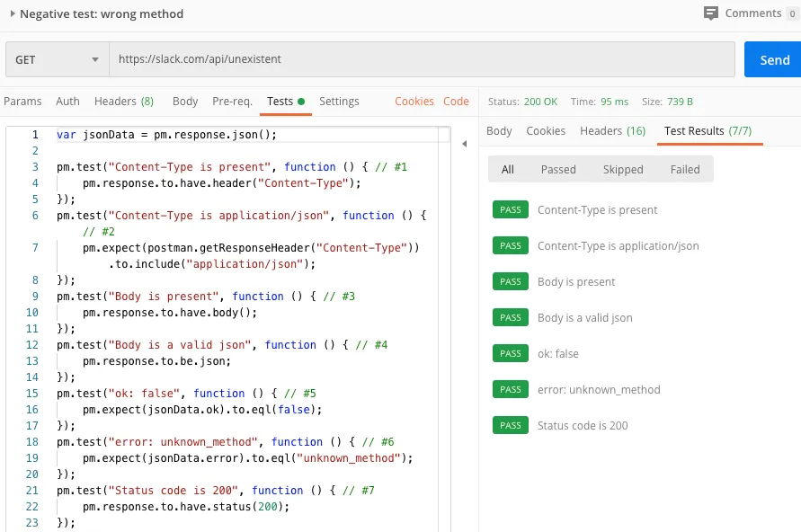Open the Pre-req. tab
Viewport: 801px width, 532px height.
pos(233,101)
